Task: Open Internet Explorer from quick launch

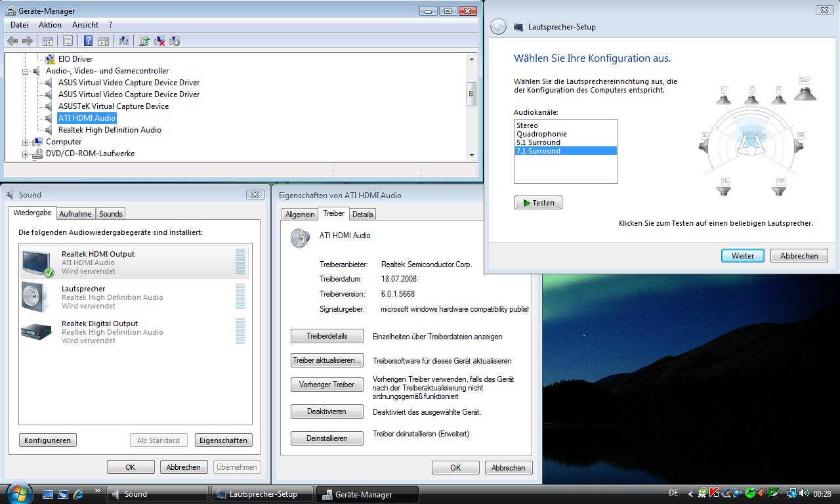Action: pyautogui.click(x=78, y=494)
